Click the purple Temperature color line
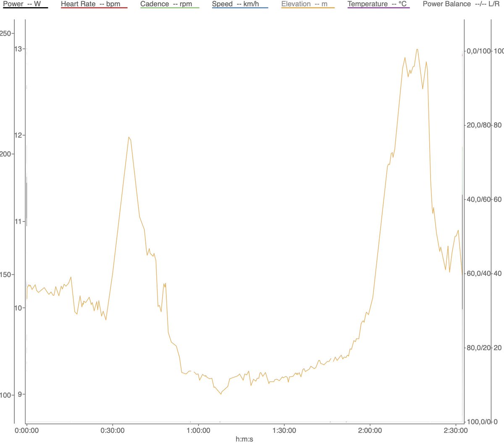Screen dimensions: 504x443 379,8
